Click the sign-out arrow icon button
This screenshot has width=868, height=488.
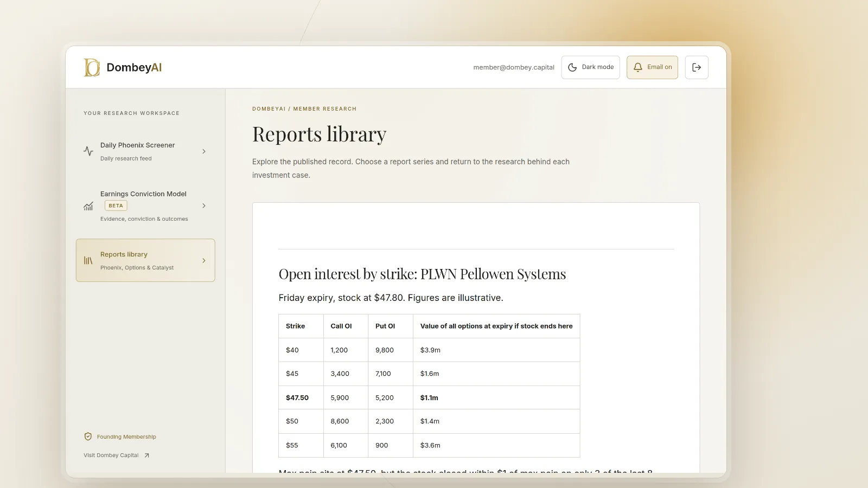pos(697,67)
